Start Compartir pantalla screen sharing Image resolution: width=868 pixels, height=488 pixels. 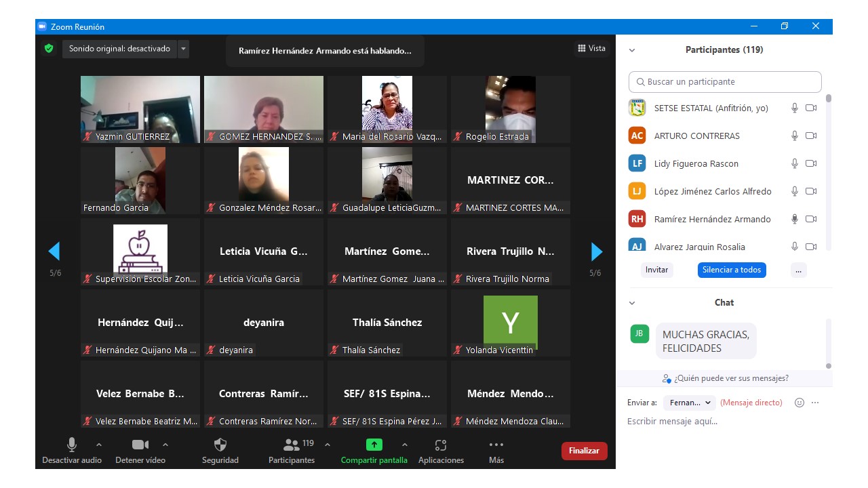tap(374, 451)
